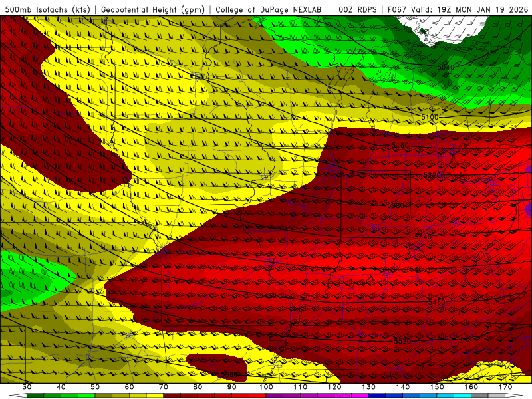The image size is (532, 399).
Task: Click the 5040 height contour label
Action: click(446, 67)
